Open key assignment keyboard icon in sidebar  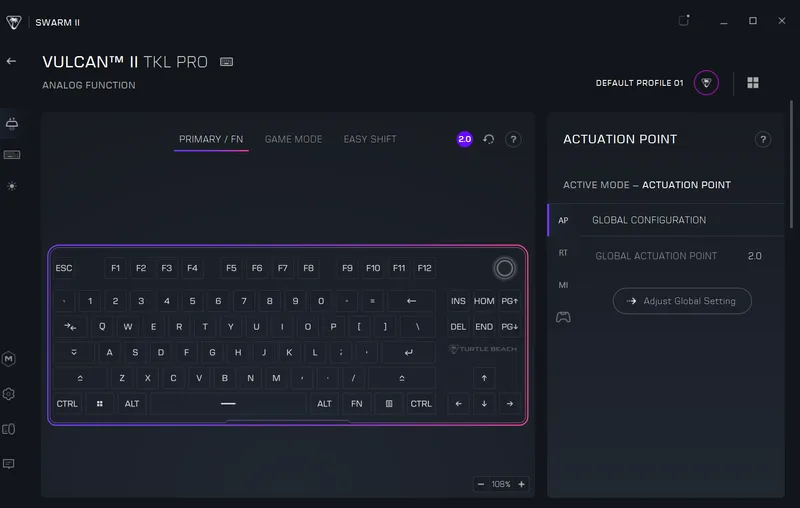click(12, 155)
